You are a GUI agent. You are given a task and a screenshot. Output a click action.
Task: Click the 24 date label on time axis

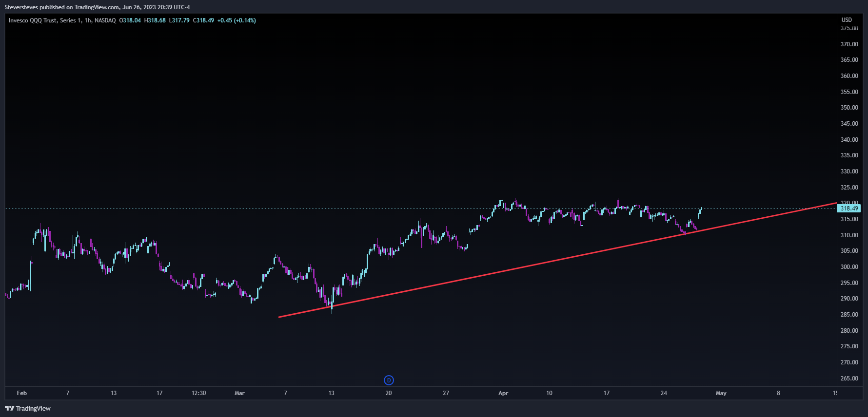pyautogui.click(x=664, y=393)
